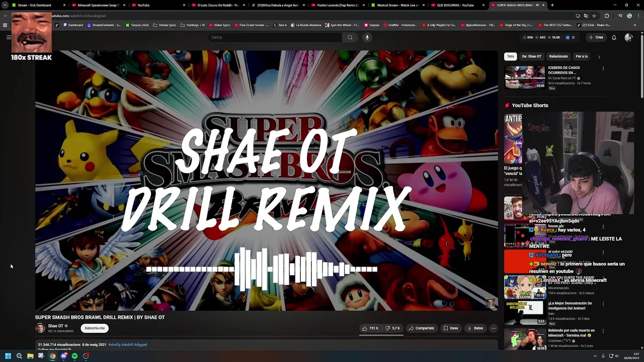This screenshot has width=644, height=362.
Task: Open the tab search dropdown arrow
Action: click(x=5, y=5)
